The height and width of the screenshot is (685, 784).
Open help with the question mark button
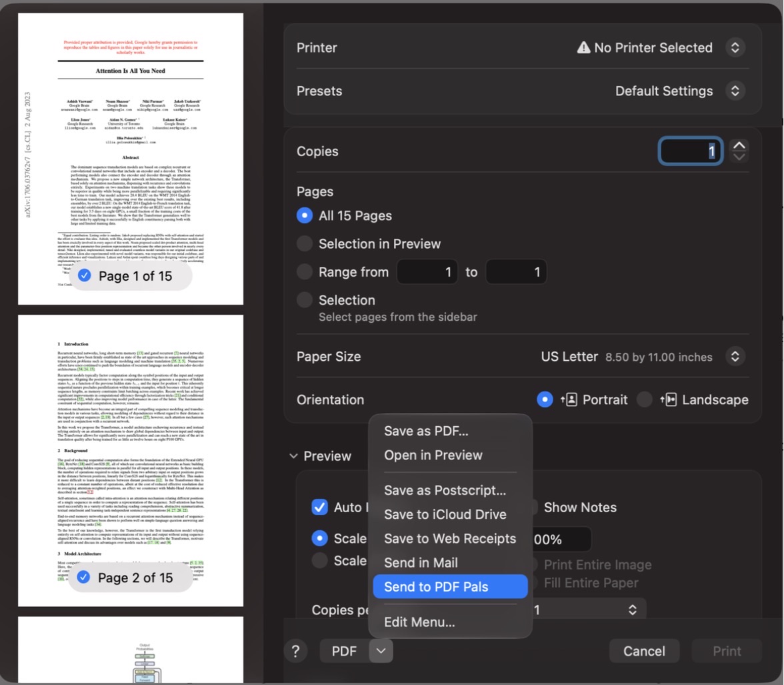pyautogui.click(x=295, y=651)
